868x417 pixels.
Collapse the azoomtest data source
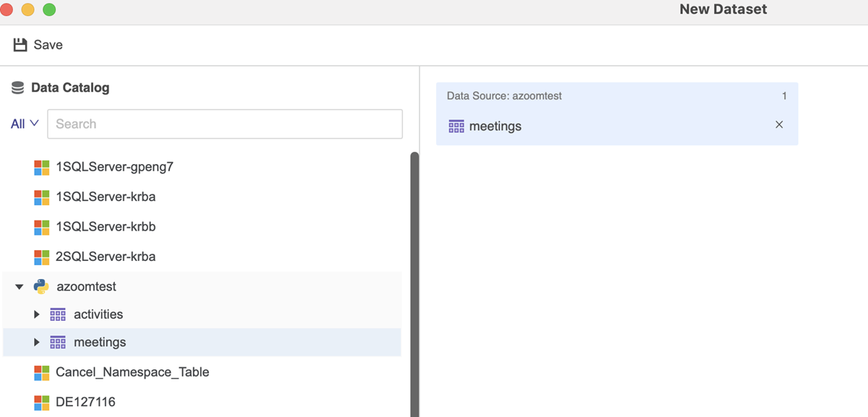pos(20,287)
